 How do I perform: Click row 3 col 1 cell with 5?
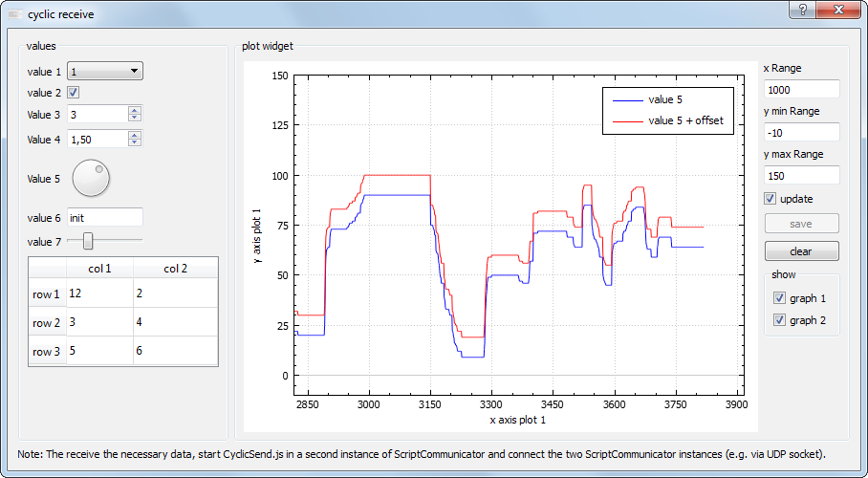click(99, 351)
